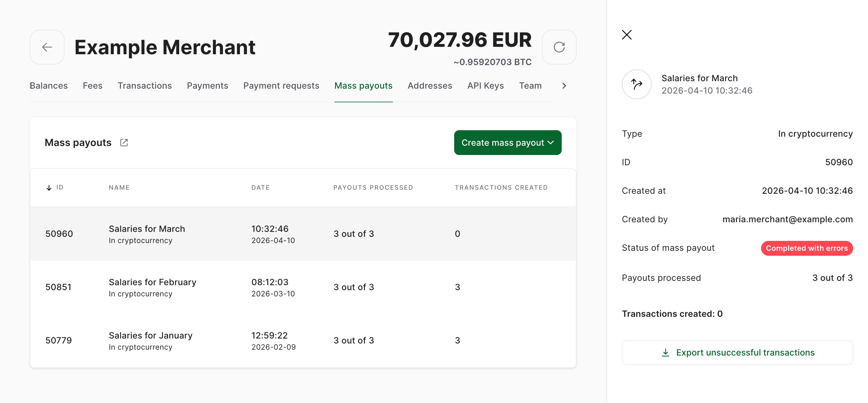Click the mass payout arrows icon in details
Image resolution: width=868 pixels, height=403 pixels.
tap(636, 84)
